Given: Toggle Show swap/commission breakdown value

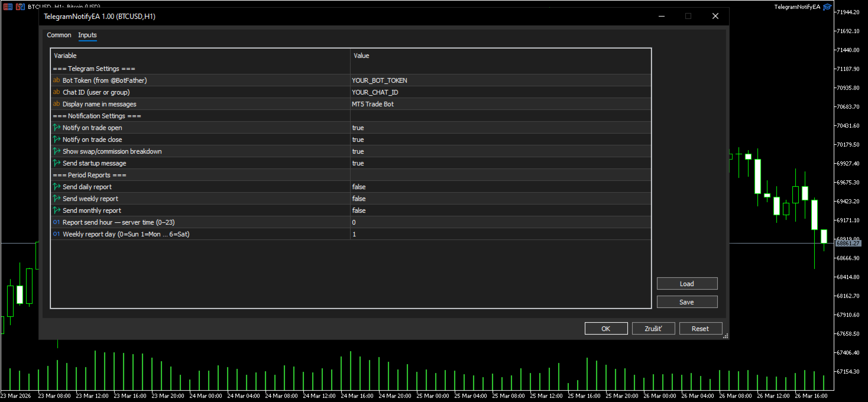Looking at the screenshot, I should click(x=501, y=151).
